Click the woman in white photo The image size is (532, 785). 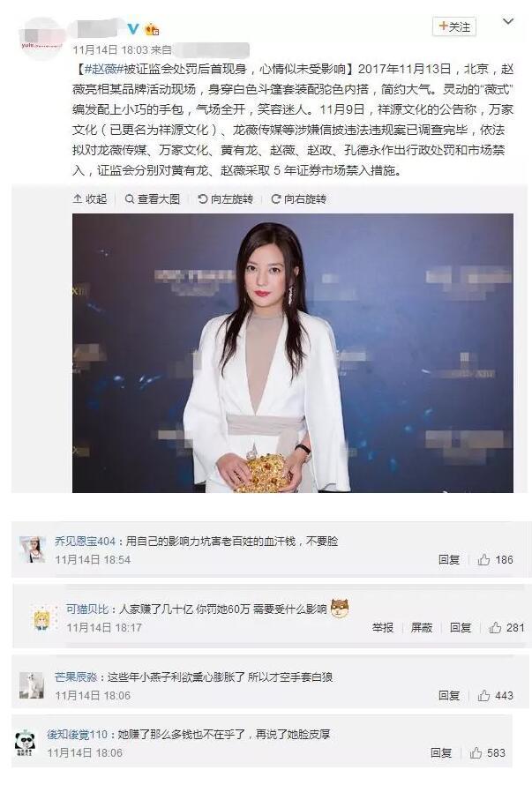[x=293, y=353]
